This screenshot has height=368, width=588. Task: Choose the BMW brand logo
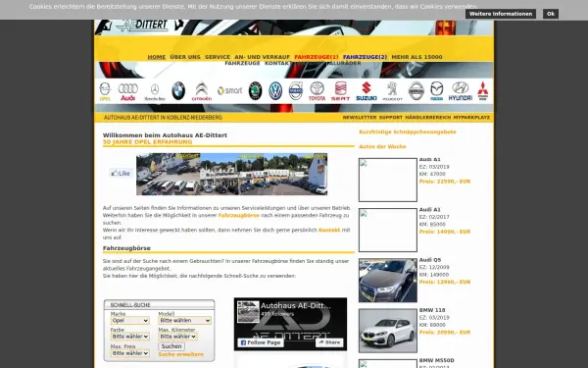[x=178, y=91]
